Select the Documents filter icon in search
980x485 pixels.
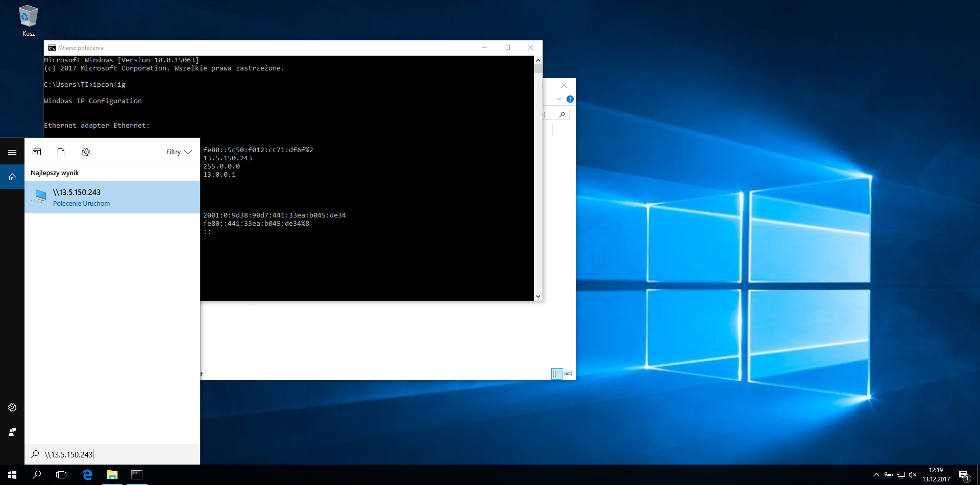point(61,152)
